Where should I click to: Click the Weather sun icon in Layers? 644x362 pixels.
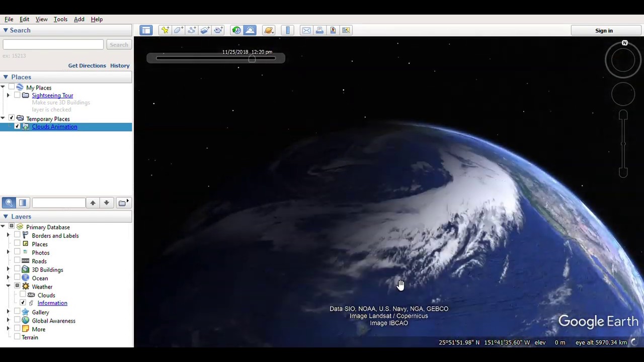pos(25,287)
